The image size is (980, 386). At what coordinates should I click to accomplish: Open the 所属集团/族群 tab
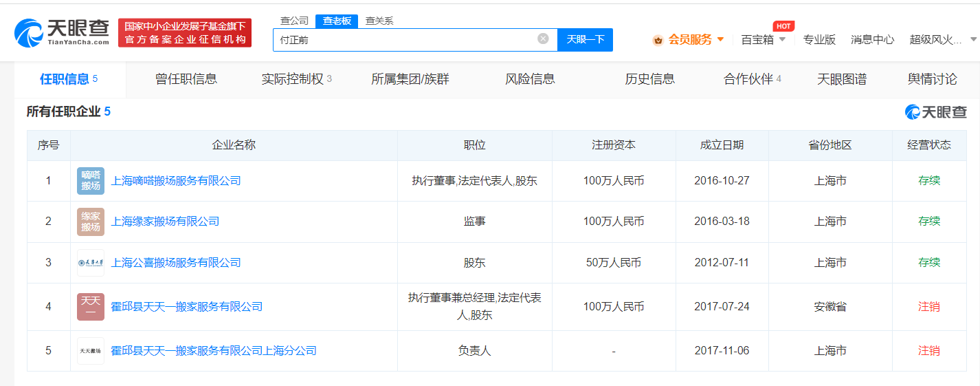410,79
